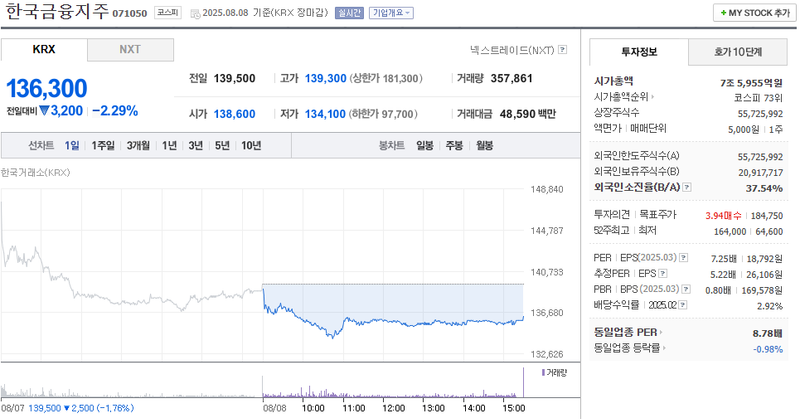Click the 13:00 time axis label
The image size is (800, 419).
(433, 408)
